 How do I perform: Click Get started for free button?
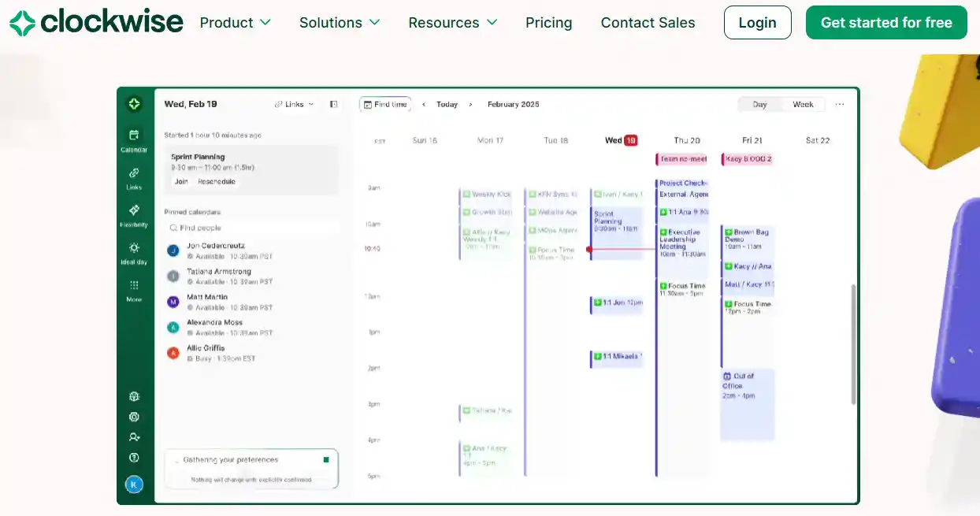tap(886, 23)
